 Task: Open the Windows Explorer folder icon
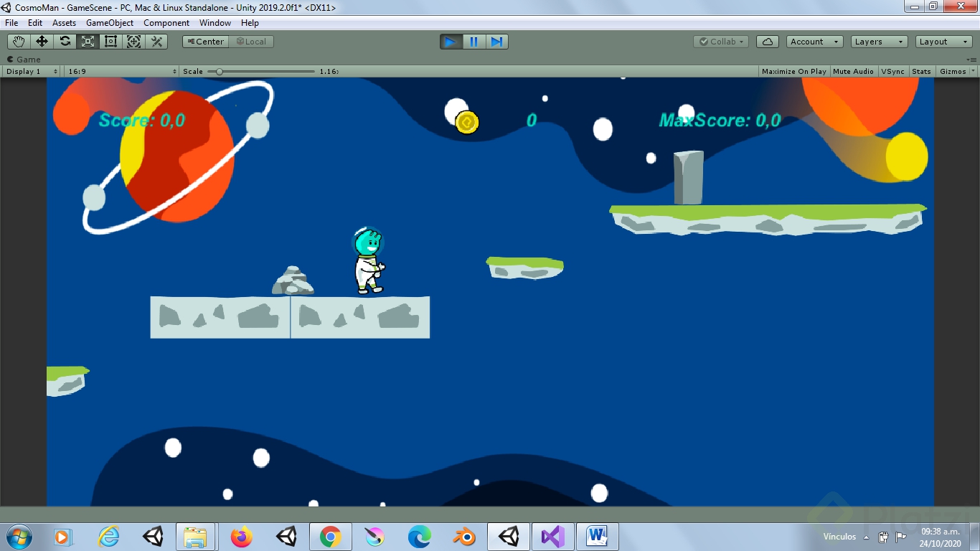(195, 537)
